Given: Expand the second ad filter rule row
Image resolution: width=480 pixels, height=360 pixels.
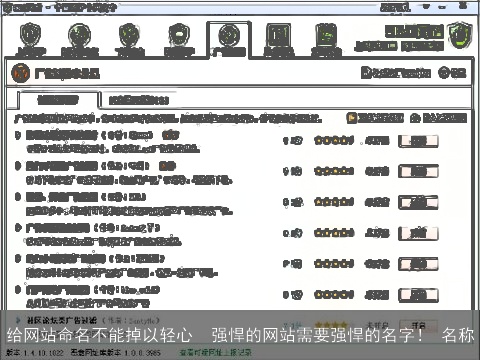Looking at the screenshot, I should click(18, 166).
